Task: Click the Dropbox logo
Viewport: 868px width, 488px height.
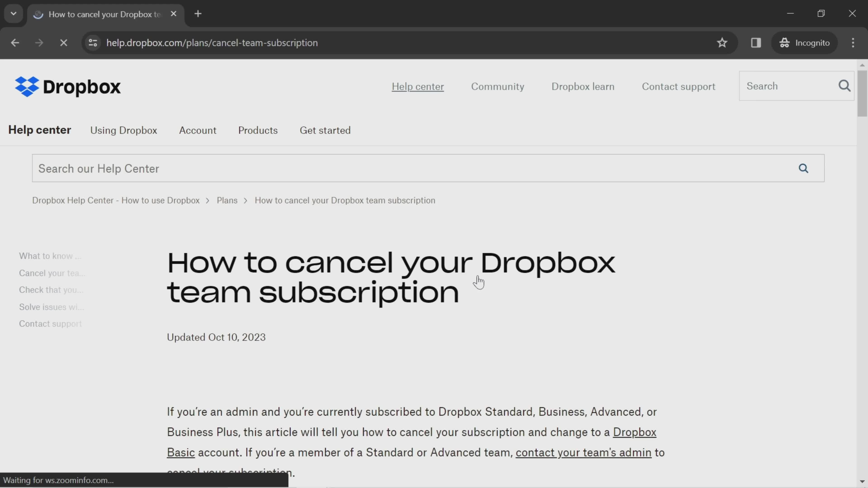Action: pos(68,87)
